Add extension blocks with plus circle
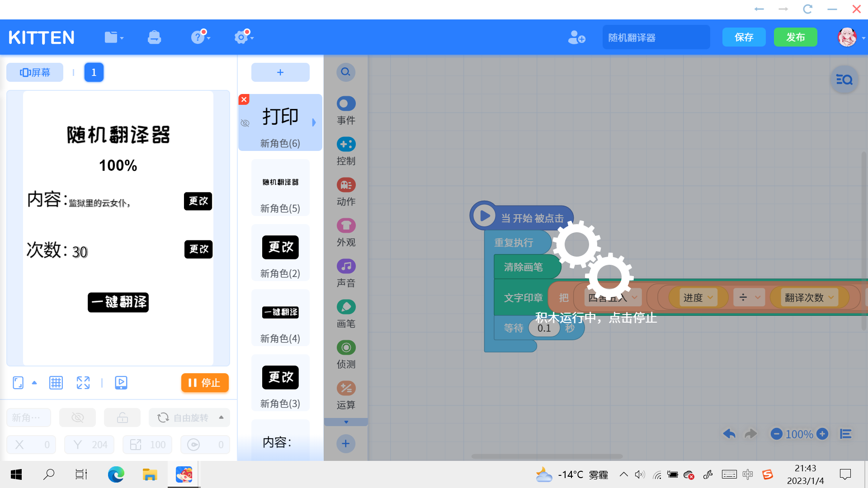 click(346, 444)
